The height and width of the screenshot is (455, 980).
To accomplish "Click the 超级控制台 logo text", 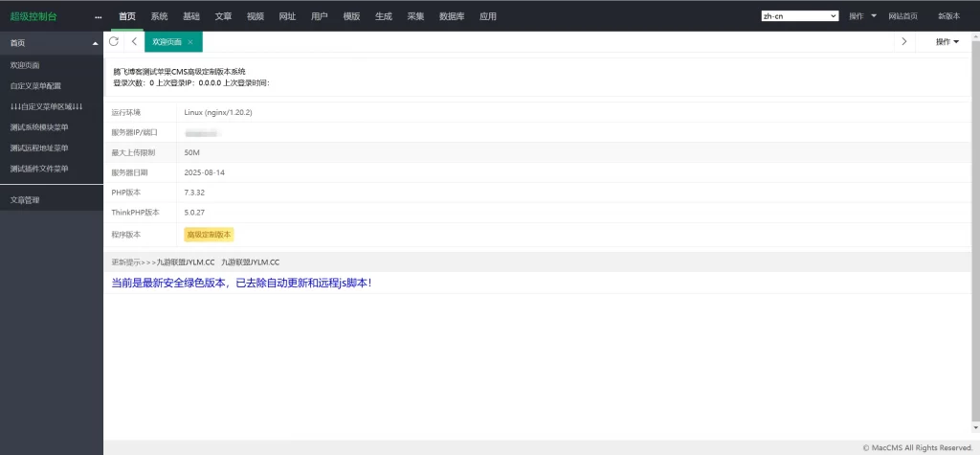I will 33,16.
